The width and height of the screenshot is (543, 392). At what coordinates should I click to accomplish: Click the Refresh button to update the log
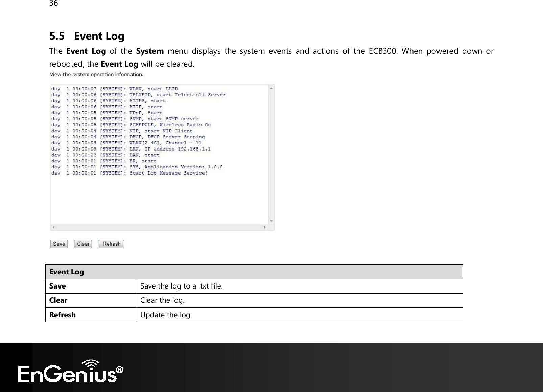pyautogui.click(x=112, y=244)
